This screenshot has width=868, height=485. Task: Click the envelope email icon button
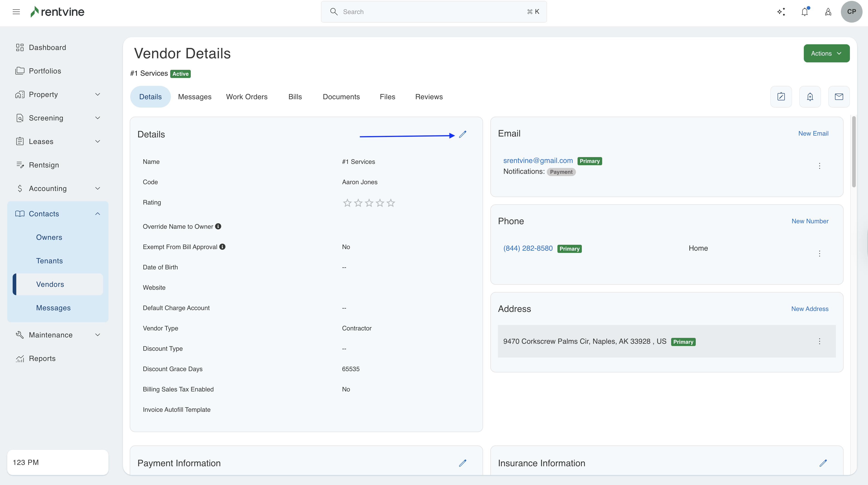point(839,97)
